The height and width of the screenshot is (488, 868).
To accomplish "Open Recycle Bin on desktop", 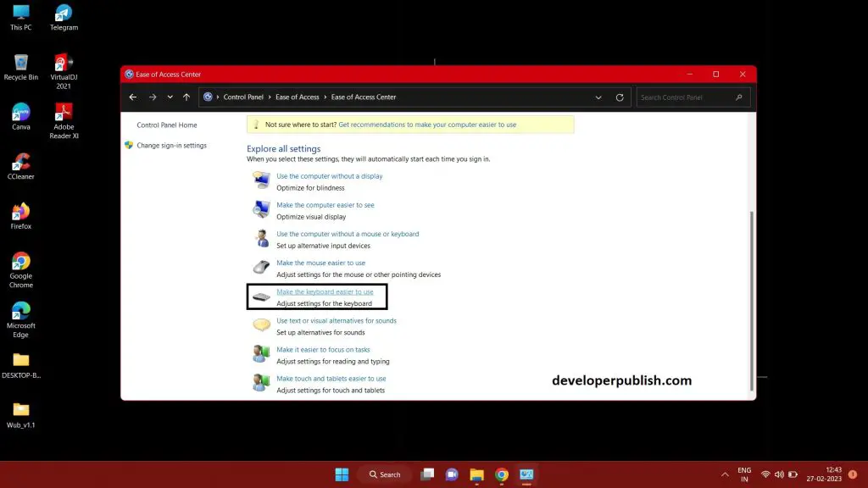I will click(x=20, y=67).
